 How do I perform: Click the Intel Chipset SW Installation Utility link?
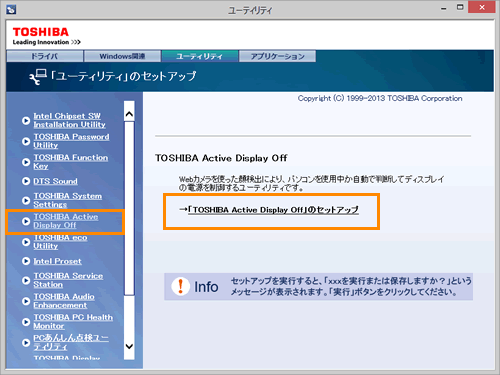click(69, 120)
